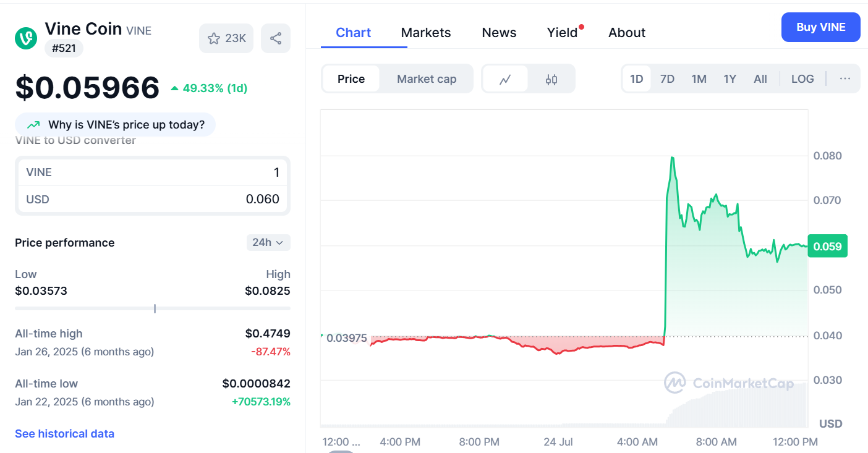Screen dimensions: 868x453
Task: Click the $0.03573 low value
Action: tap(41, 290)
